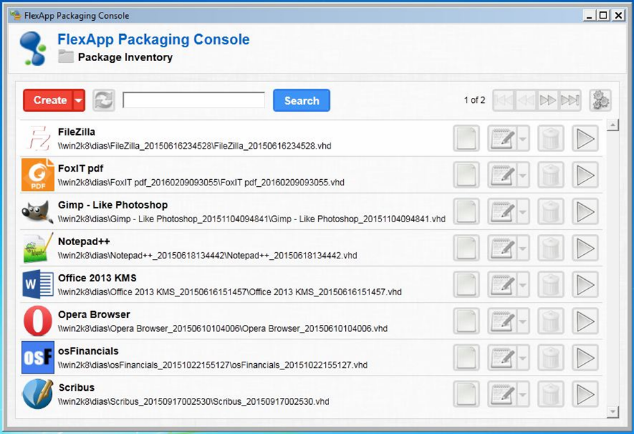Open the Create button dropdown arrow

pos(79,100)
